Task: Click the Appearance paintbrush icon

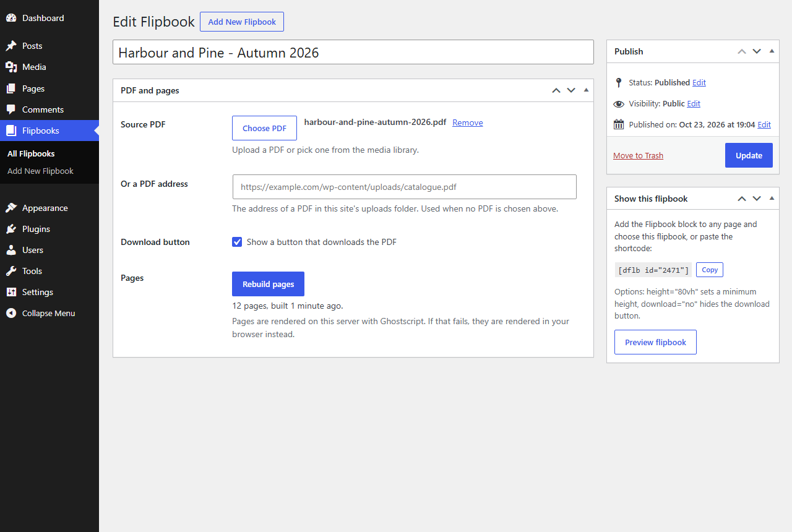Action: [x=11, y=208]
